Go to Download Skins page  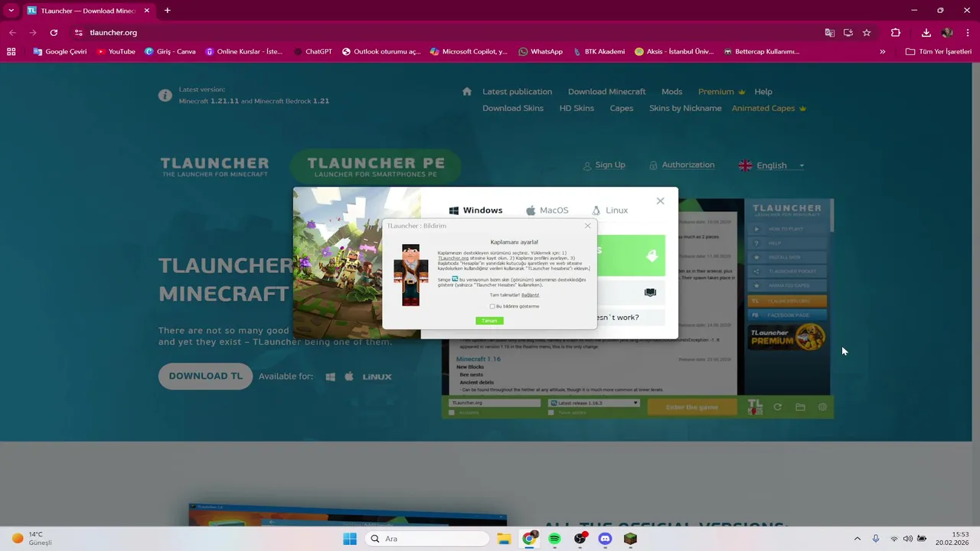coord(513,109)
